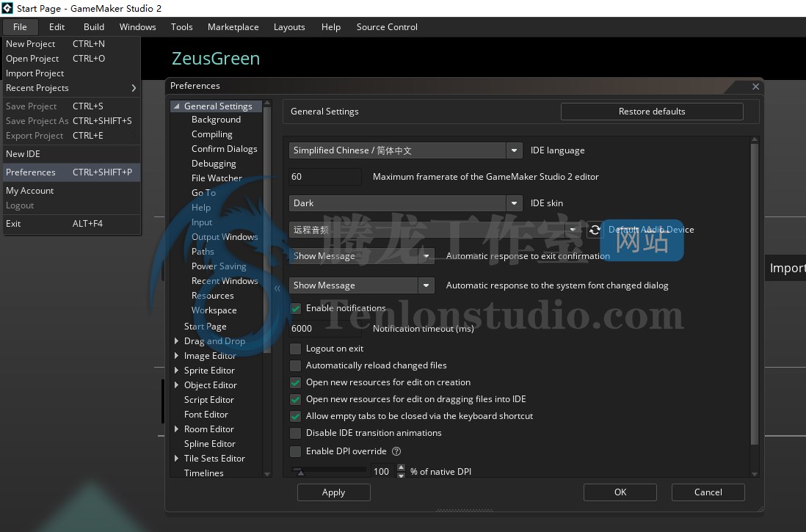
Task: Open the Recent Projects submenu
Action: 71,88
